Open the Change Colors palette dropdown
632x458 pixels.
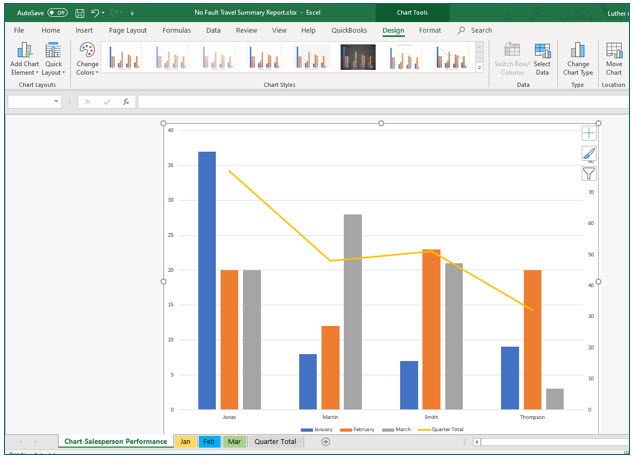[x=87, y=59]
